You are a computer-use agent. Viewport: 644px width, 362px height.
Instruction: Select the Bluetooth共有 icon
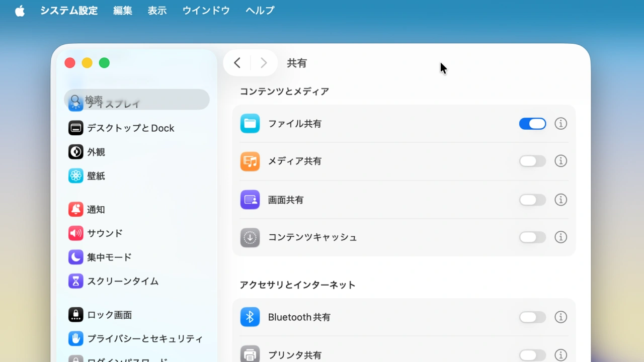pos(250,317)
